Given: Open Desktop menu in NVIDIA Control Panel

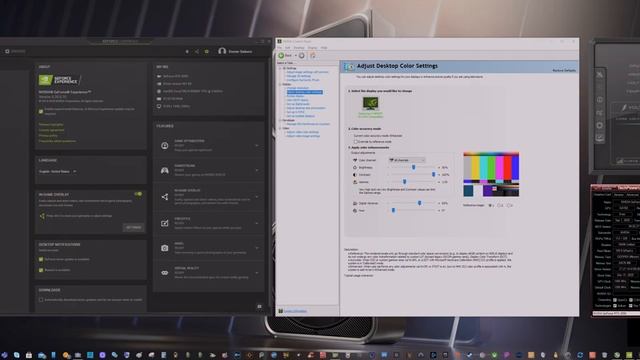Looking at the screenshot, I should (x=299, y=48).
